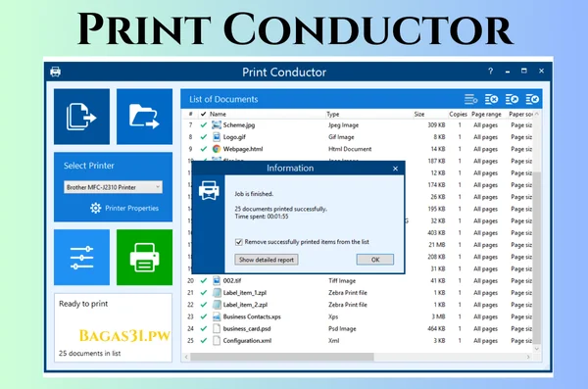Sort by the Type column header

332,114
